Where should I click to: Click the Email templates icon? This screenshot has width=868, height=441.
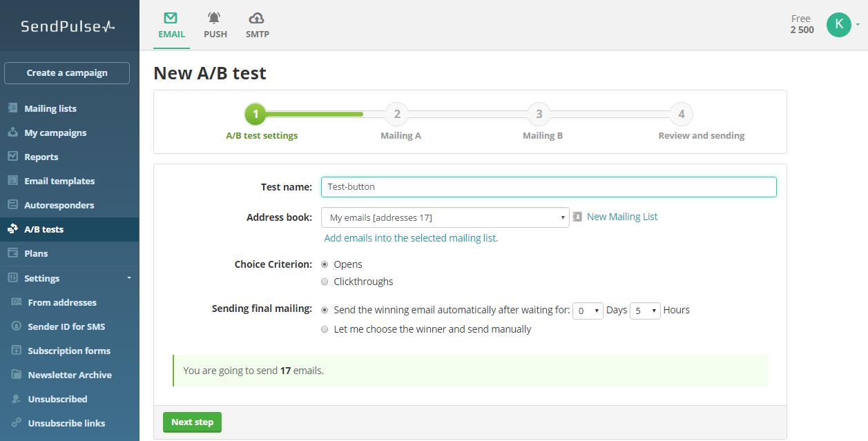coord(12,181)
